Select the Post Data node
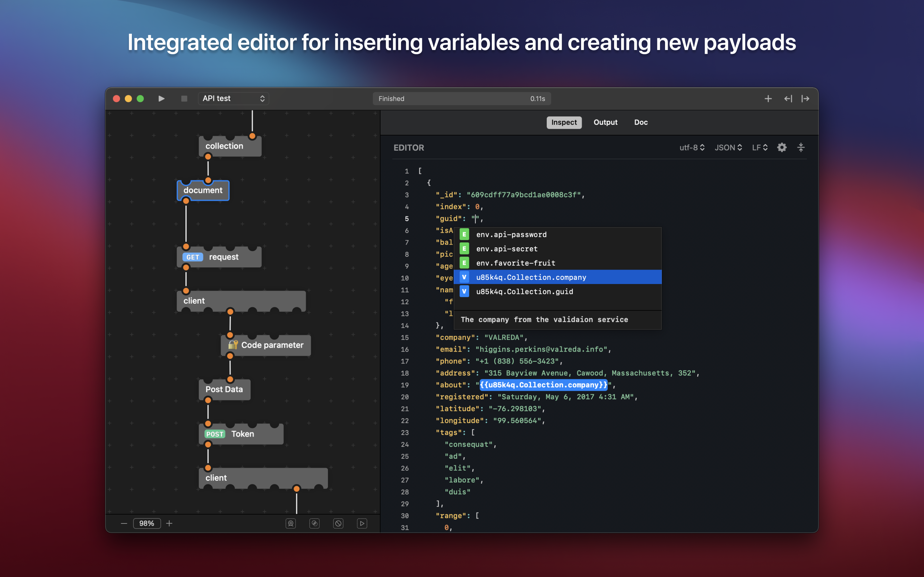The height and width of the screenshot is (577, 924). click(x=224, y=389)
